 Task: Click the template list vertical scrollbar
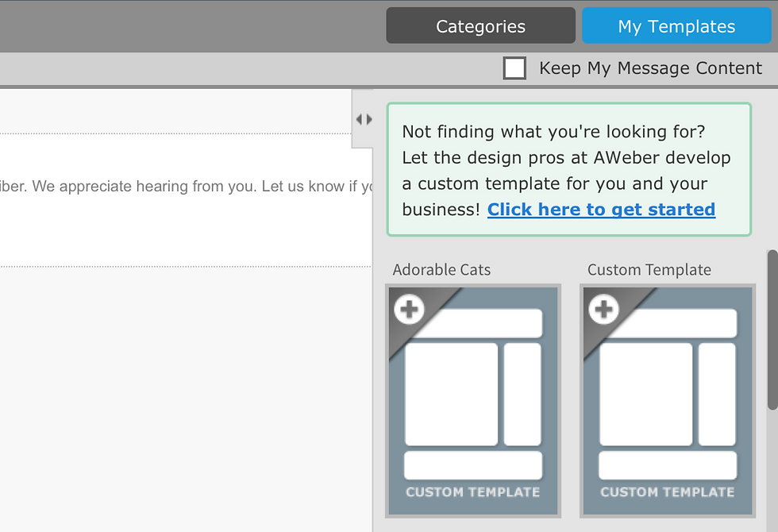[x=772, y=330]
